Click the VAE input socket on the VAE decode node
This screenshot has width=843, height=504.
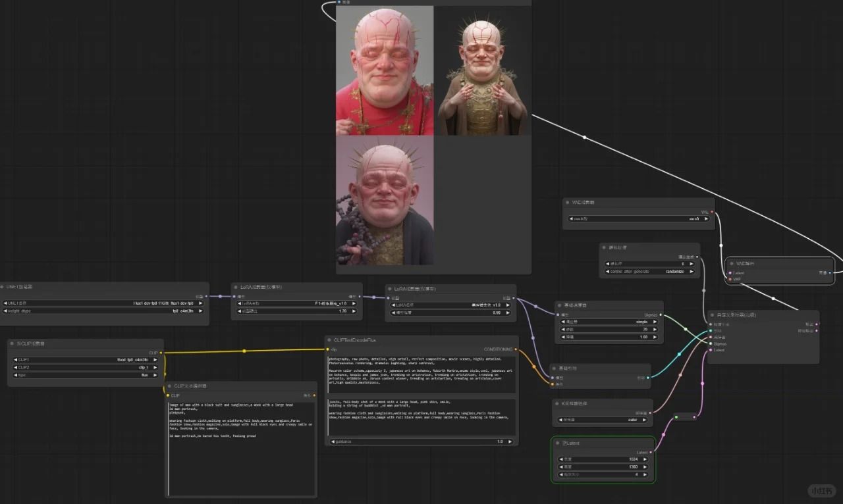[729, 279]
